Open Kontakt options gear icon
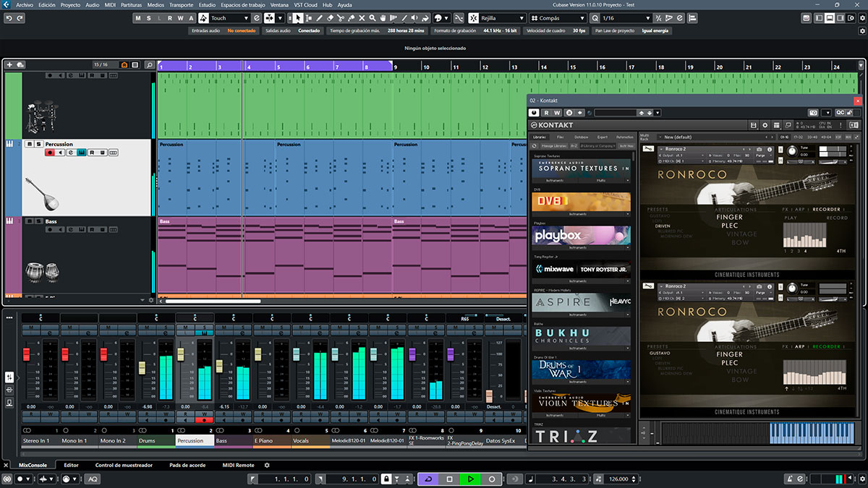Viewport: 868px width, 488px height. click(766, 126)
